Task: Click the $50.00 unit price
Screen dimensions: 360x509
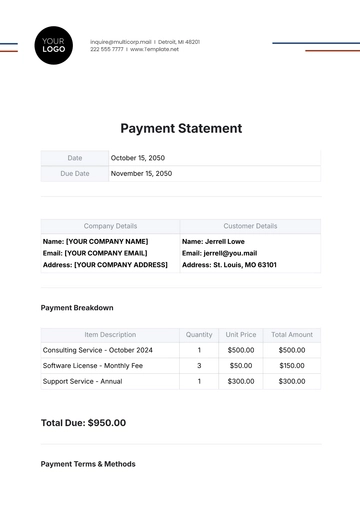Action: [x=241, y=366]
